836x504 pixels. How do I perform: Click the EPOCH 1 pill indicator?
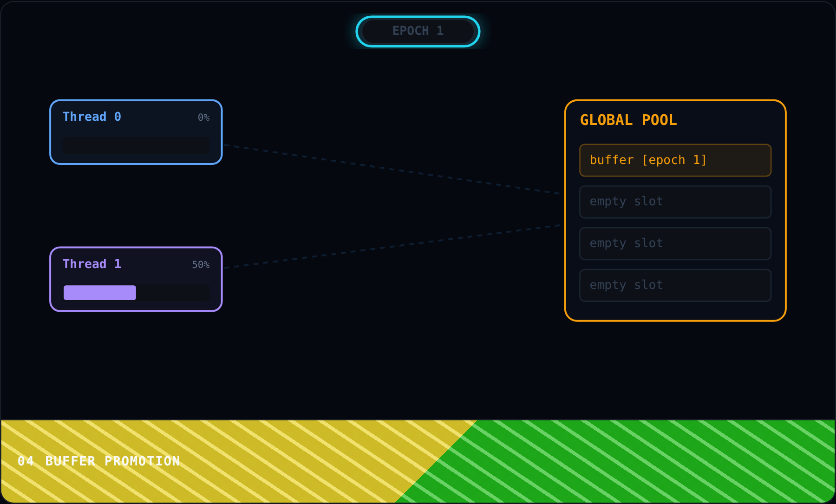coord(418,31)
